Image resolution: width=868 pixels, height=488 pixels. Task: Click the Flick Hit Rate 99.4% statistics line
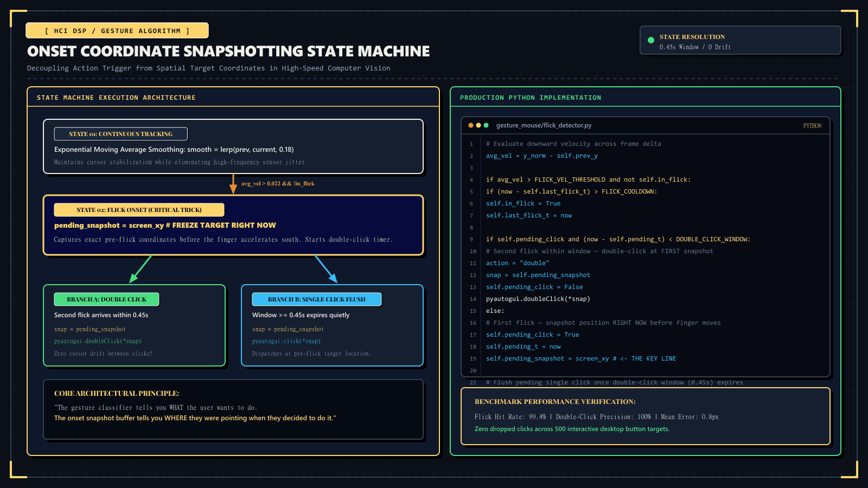(597, 417)
